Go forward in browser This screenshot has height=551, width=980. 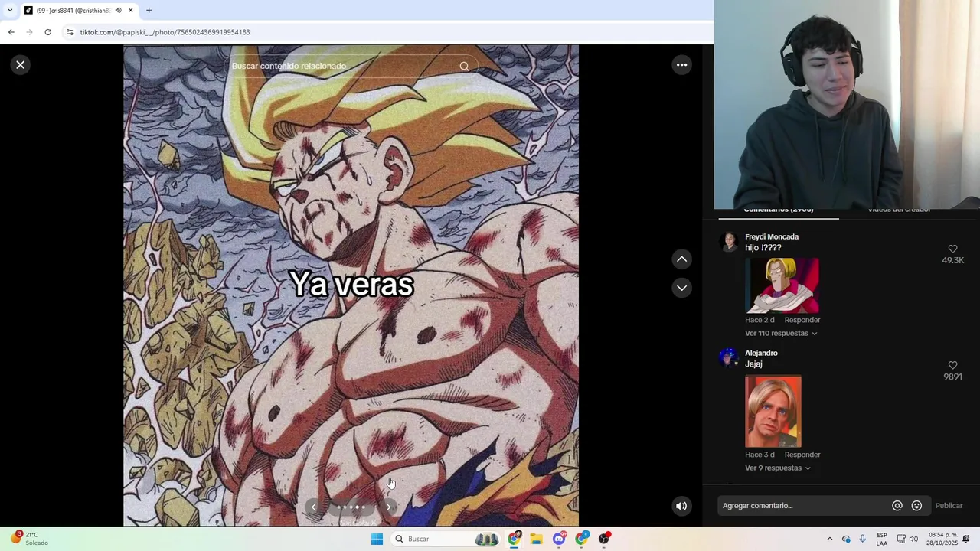[29, 32]
